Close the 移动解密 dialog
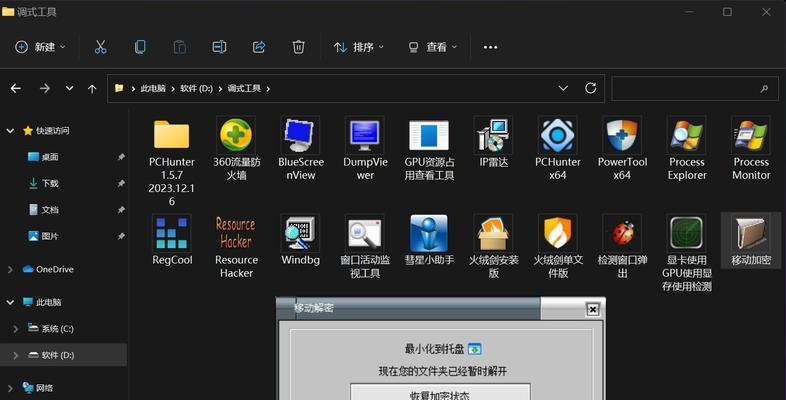The width and height of the screenshot is (786, 400). click(x=592, y=309)
